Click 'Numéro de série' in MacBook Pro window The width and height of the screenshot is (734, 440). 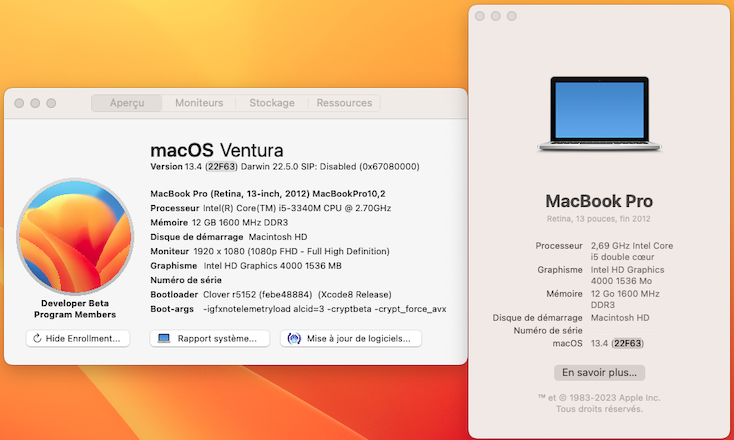(x=548, y=330)
